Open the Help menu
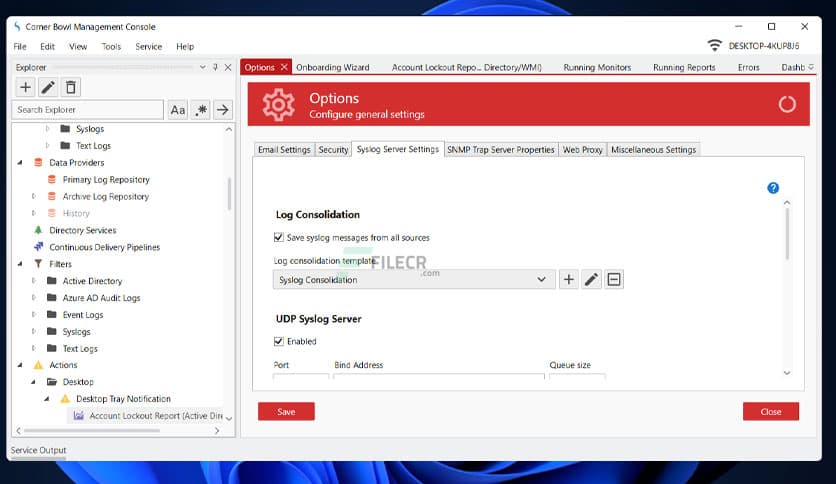This screenshot has height=484, width=836. [x=185, y=46]
